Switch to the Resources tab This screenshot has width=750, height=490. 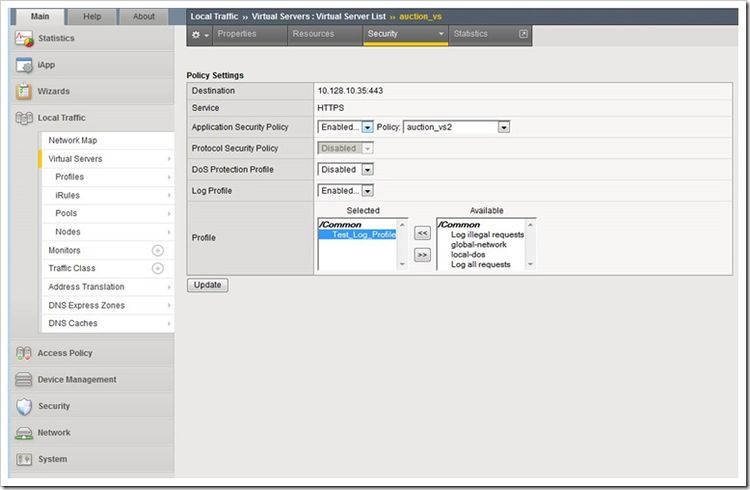(x=313, y=34)
